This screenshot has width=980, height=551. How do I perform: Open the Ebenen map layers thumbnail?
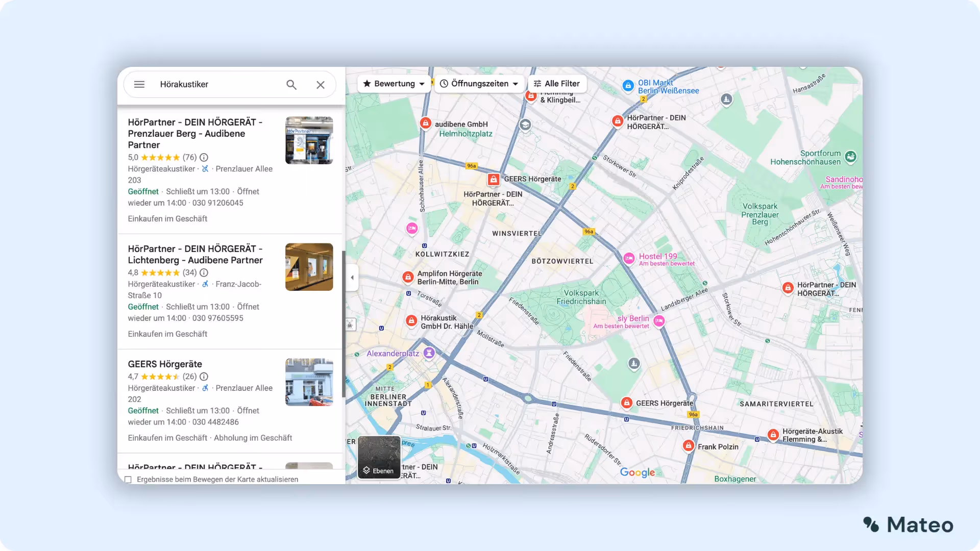[x=379, y=457]
